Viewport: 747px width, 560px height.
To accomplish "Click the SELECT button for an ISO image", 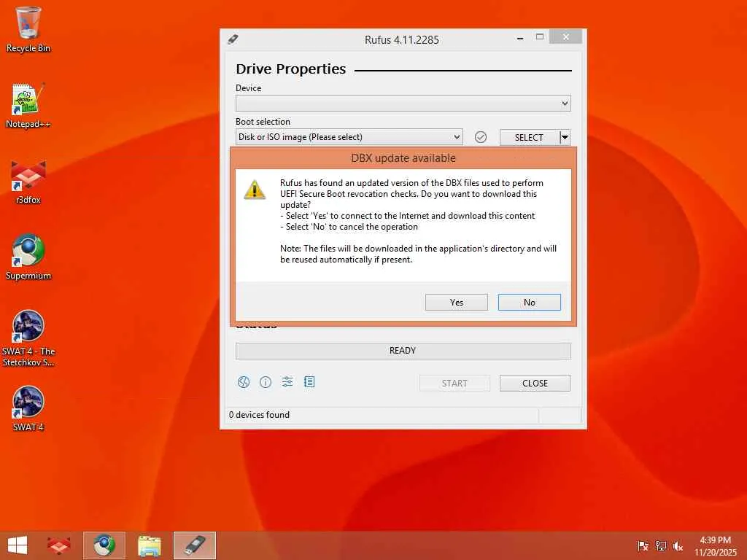I will coord(529,138).
